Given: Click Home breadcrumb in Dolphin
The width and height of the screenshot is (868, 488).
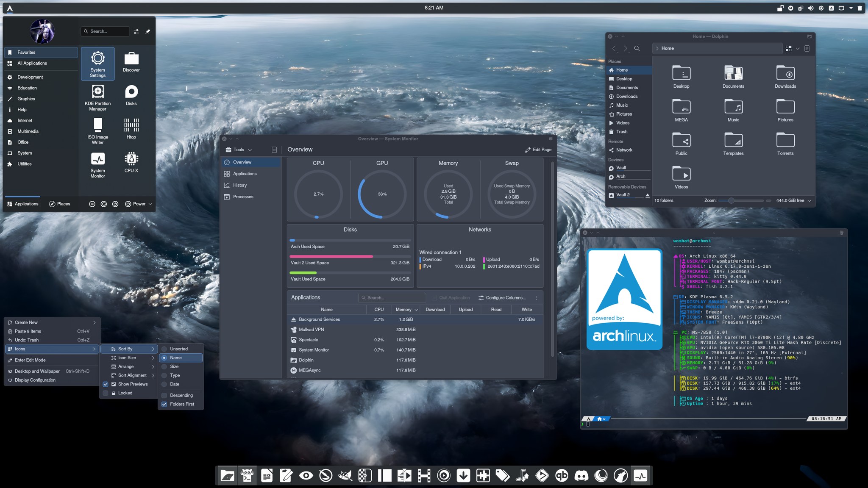Looking at the screenshot, I should [667, 48].
